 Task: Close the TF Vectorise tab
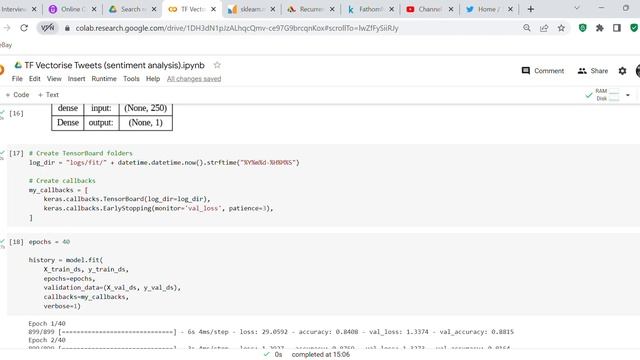tap(213, 9)
